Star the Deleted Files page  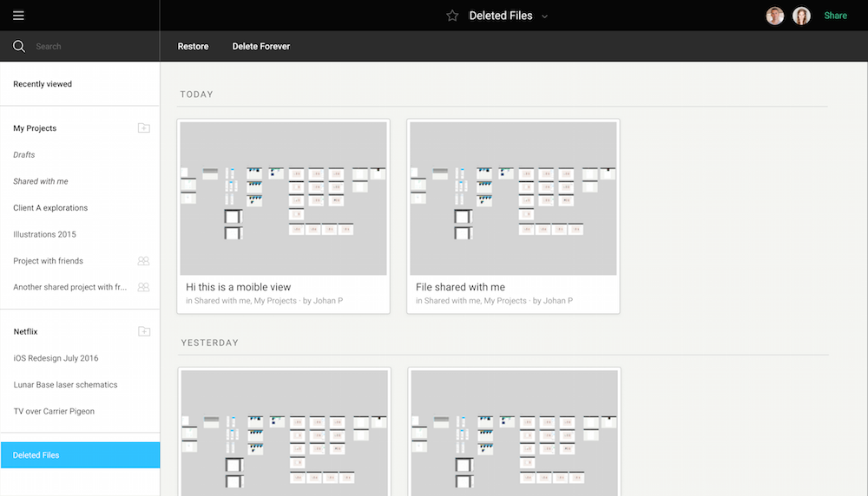(452, 16)
